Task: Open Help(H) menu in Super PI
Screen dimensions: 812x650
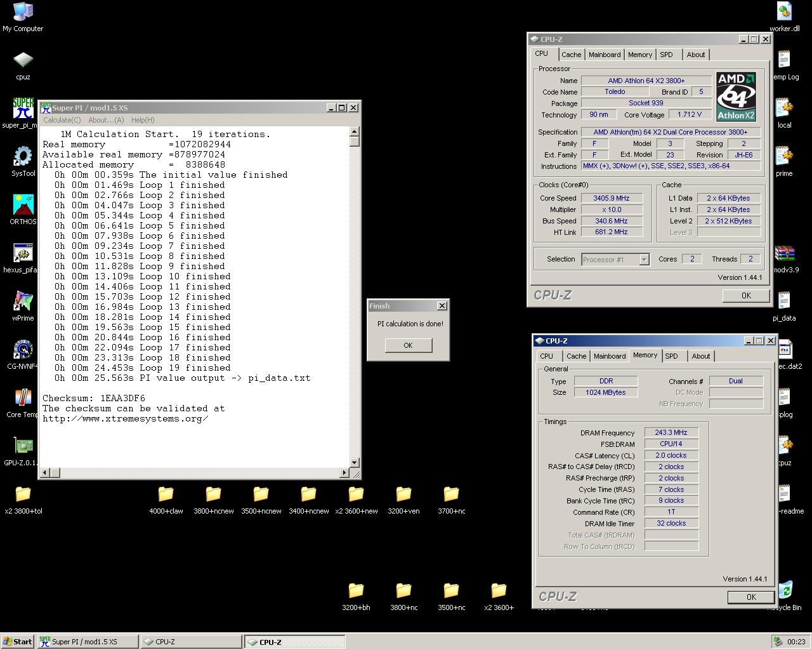Action: click(x=143, y=120)
